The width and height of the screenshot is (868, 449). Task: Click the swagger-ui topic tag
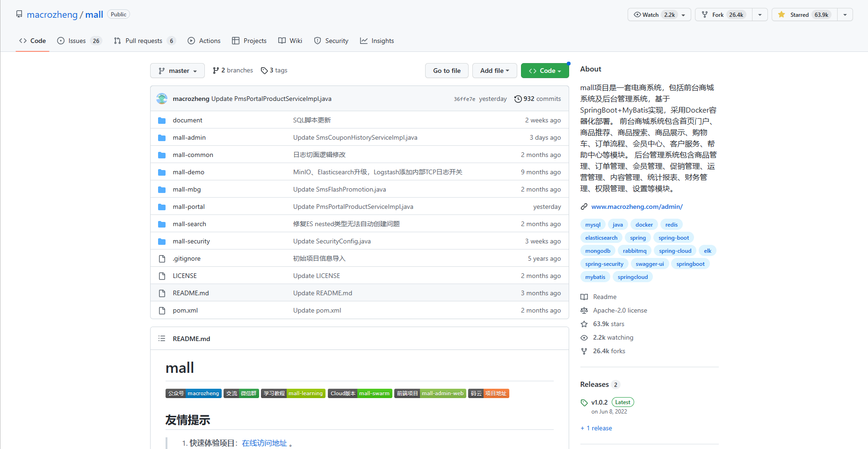point(650,264)
